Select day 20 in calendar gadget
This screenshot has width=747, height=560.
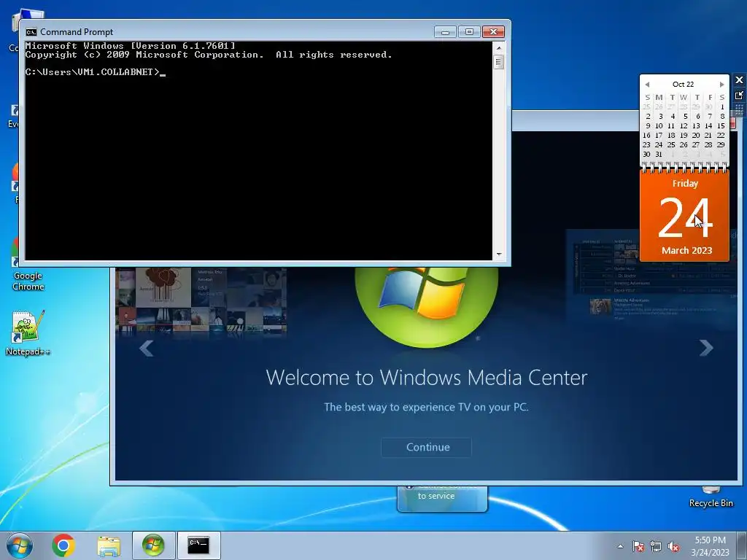coord(696,135)
